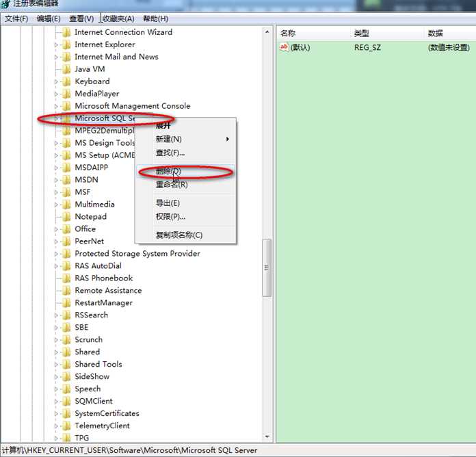Choose 查找(F)... in the context menu
The height and width of the screenshot is (457, 476).
tap(186, 153)
